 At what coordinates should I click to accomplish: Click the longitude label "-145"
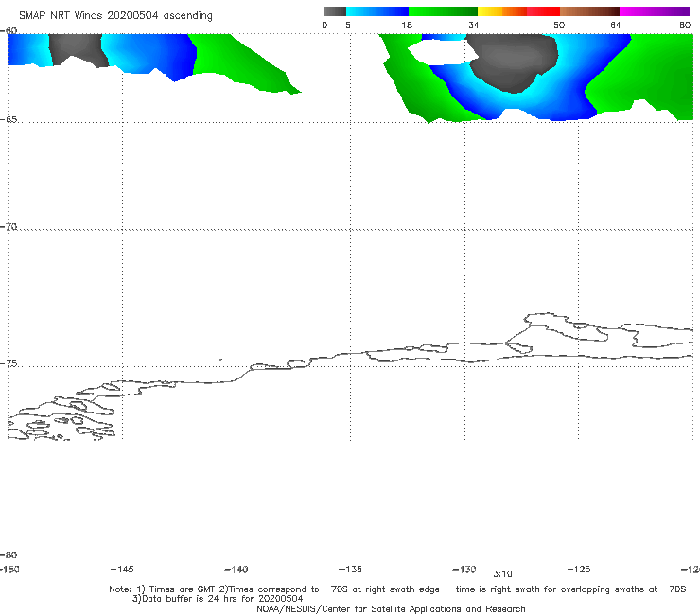(122, 569)
